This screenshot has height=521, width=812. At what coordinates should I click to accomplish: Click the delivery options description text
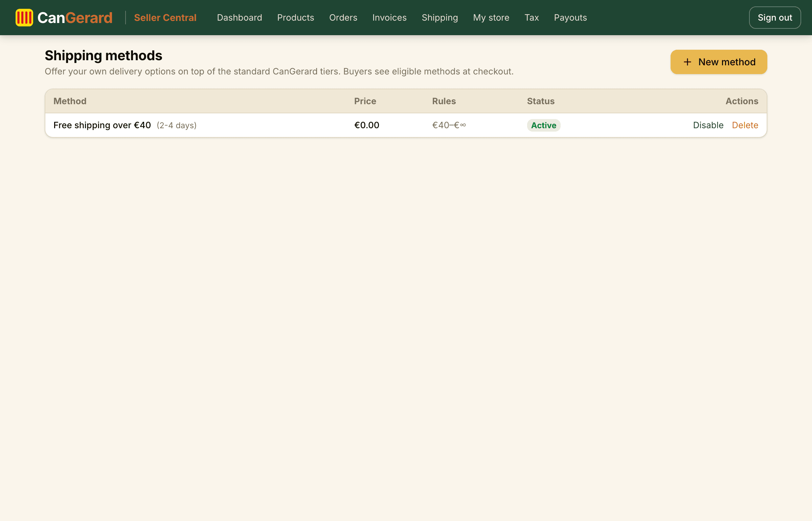pos(279,71)
